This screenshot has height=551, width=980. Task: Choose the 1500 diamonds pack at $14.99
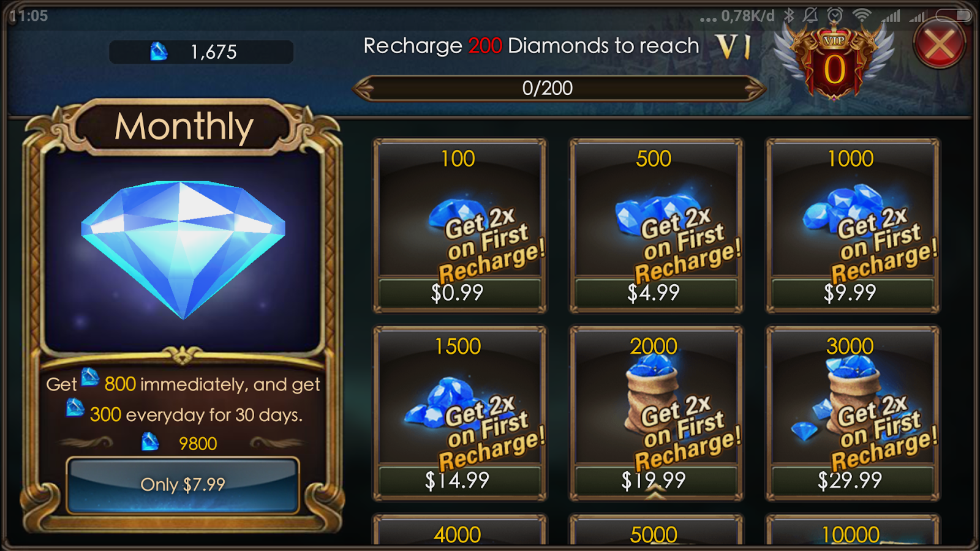(459, 413)
